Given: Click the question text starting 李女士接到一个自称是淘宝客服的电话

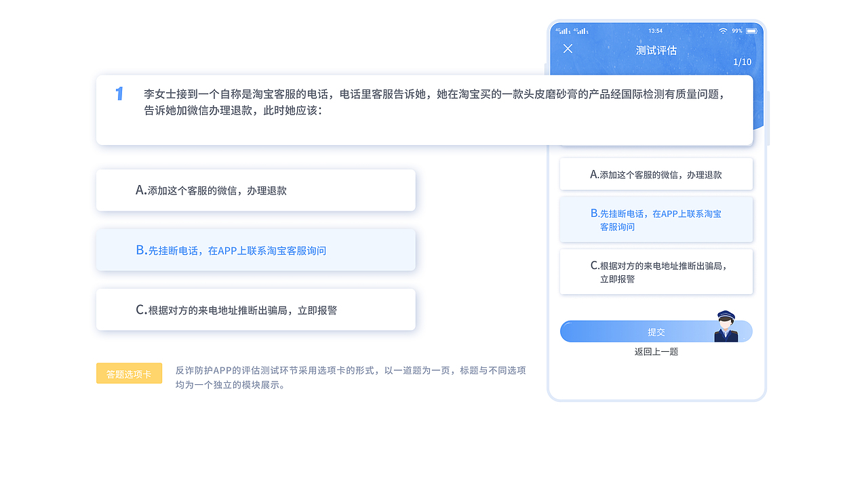Looking at the screenshot, I should (x=436, y=102).
